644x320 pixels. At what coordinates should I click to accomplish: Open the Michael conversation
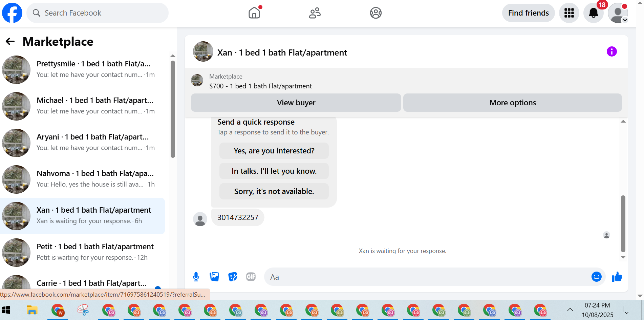[83, 106]
